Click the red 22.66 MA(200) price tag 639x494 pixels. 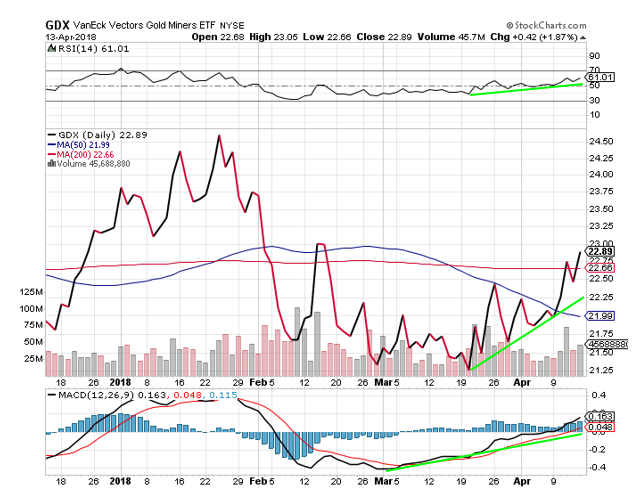point(599,267)
